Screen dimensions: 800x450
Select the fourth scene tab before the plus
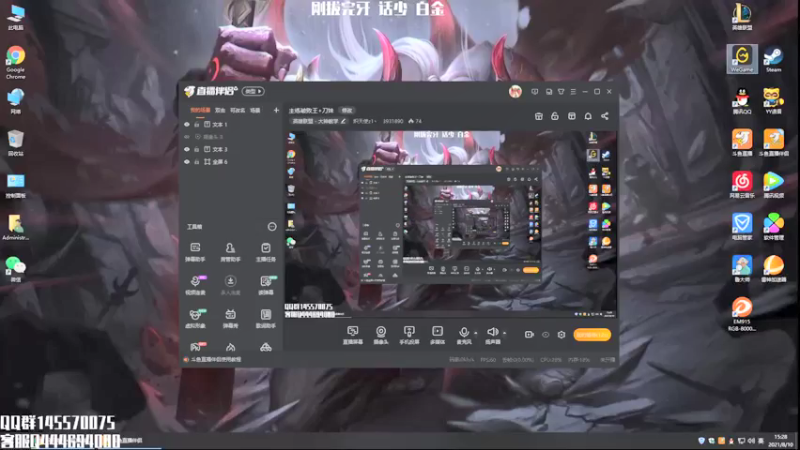255,110
